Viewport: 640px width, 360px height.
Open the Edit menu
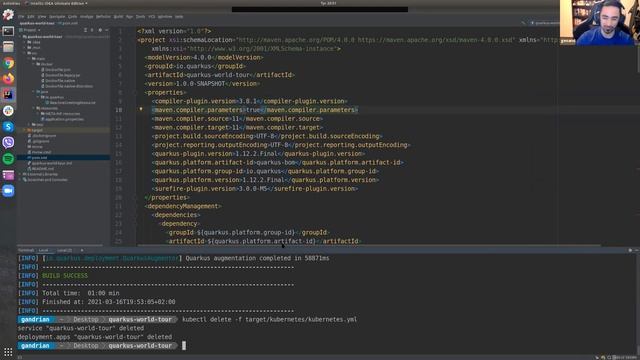31,17
